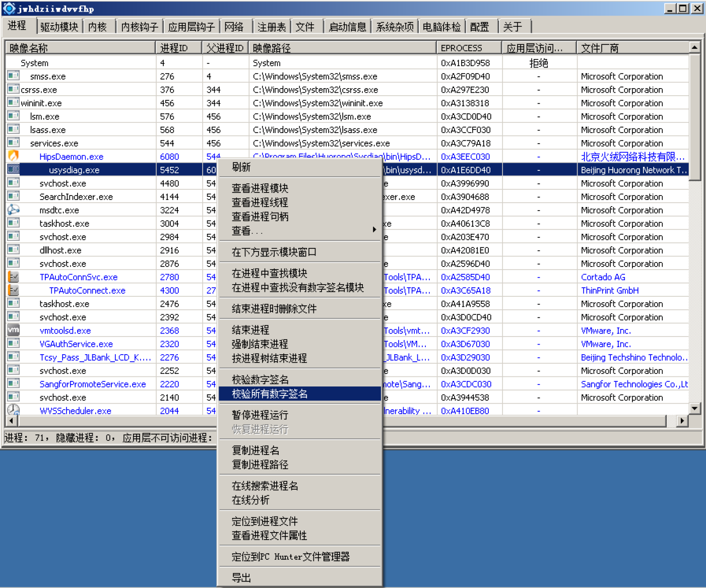Click the WVSScheduler.exe clock icon
706x588 pixels.
tap(13, 410)
